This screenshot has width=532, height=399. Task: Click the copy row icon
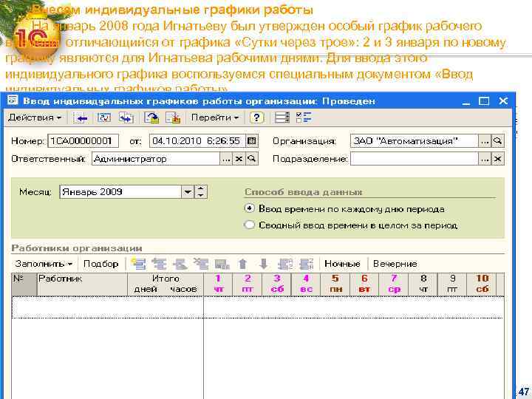[x=159, y=264]
